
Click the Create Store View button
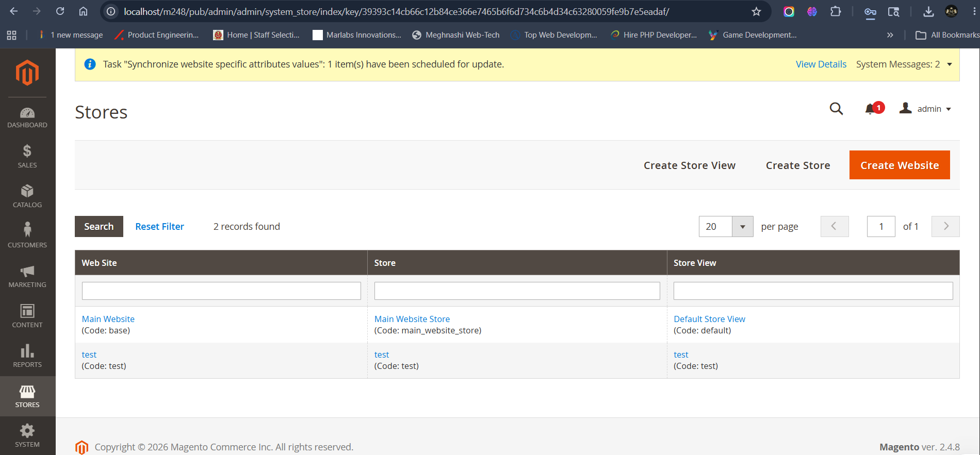[x=690, y=165]
